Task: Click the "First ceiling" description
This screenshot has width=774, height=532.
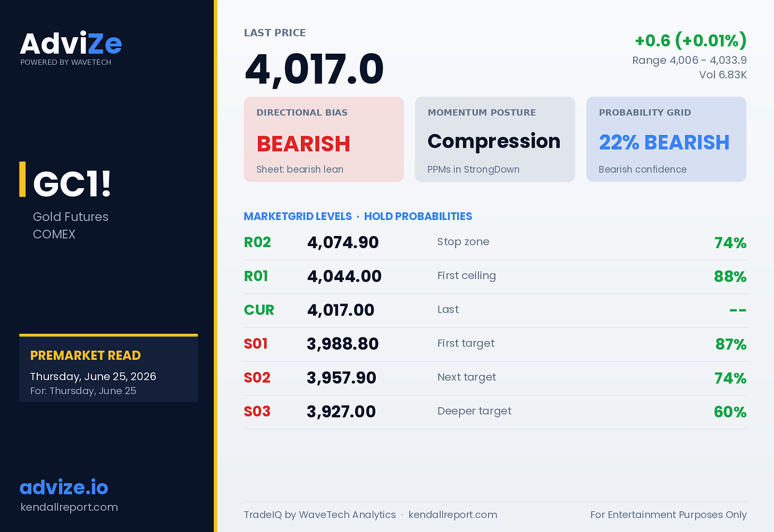Action: 467,276
